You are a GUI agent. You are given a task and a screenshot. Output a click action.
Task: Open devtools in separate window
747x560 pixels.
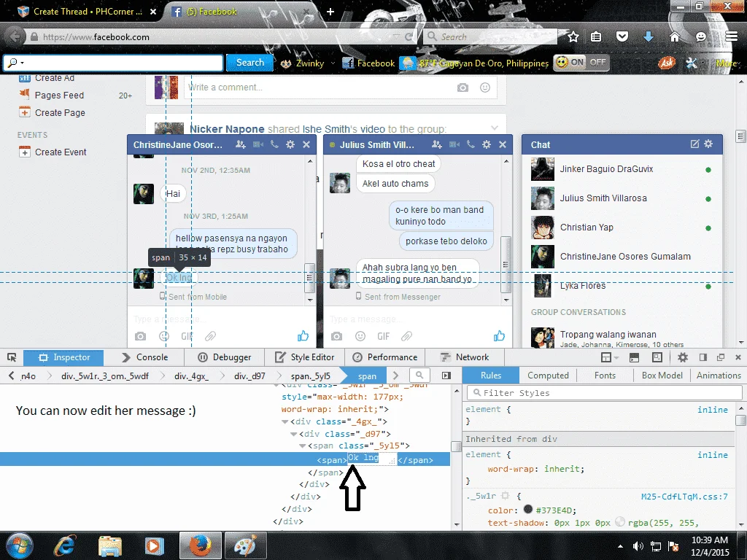(720, 357)
